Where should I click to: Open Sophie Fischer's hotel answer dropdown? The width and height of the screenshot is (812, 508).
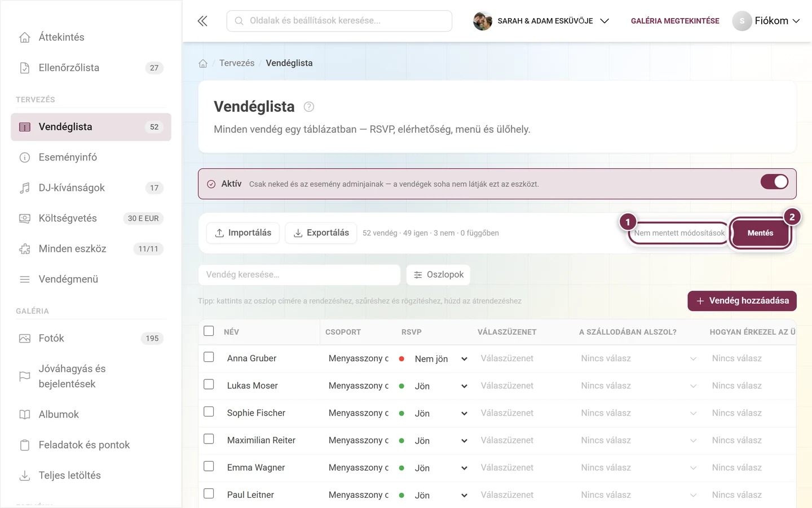638,413
